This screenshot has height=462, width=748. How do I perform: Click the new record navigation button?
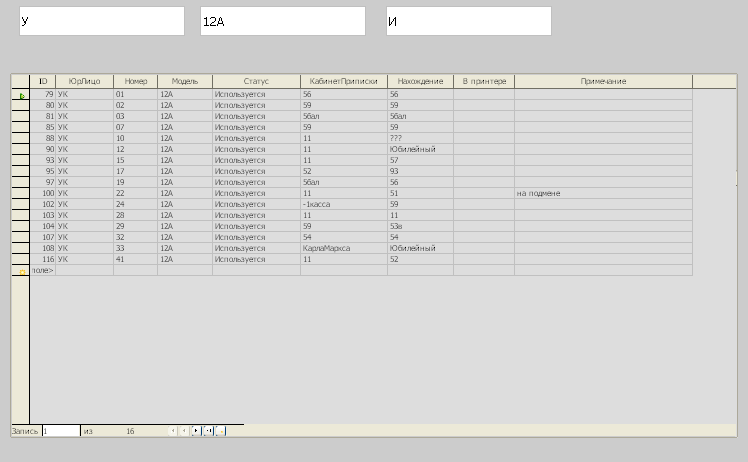(x=221, y=431)
